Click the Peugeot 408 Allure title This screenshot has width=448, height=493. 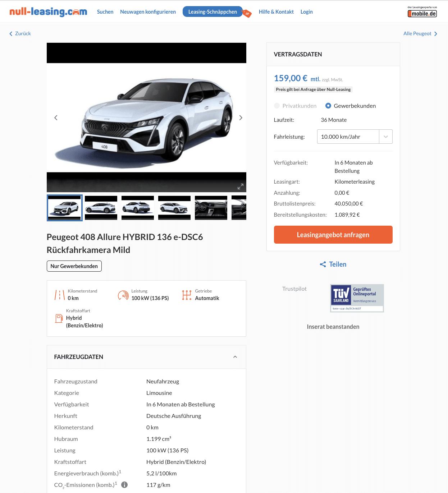(125, 244)
